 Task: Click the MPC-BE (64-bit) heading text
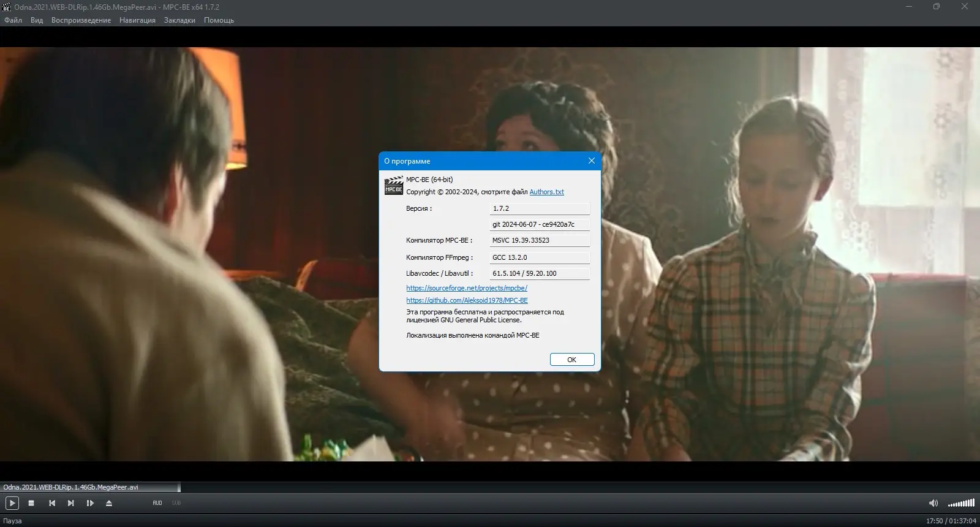pyautogui.click(x=429, y=180)
